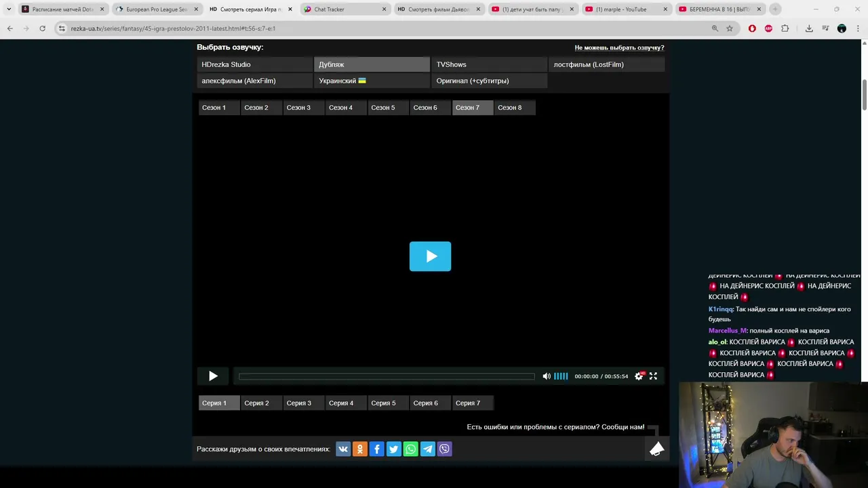
Task: Switch to 'Chat Tracker' tab
Action: coord(344,9)
